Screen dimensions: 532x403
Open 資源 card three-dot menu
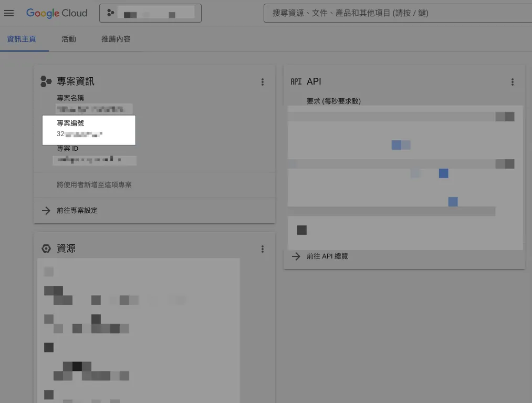tap(263, 249)
